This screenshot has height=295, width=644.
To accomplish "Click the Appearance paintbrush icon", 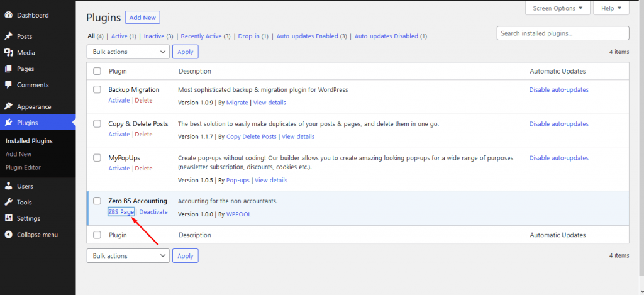I will tap(9, 106).
